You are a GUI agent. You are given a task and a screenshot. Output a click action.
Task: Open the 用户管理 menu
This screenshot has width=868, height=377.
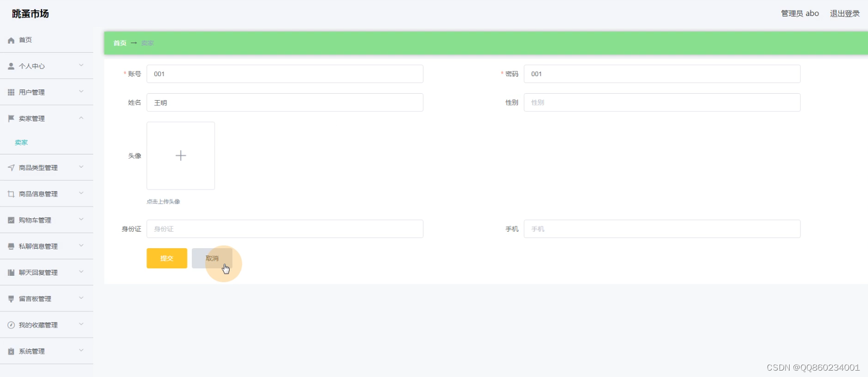coord(46,92)
